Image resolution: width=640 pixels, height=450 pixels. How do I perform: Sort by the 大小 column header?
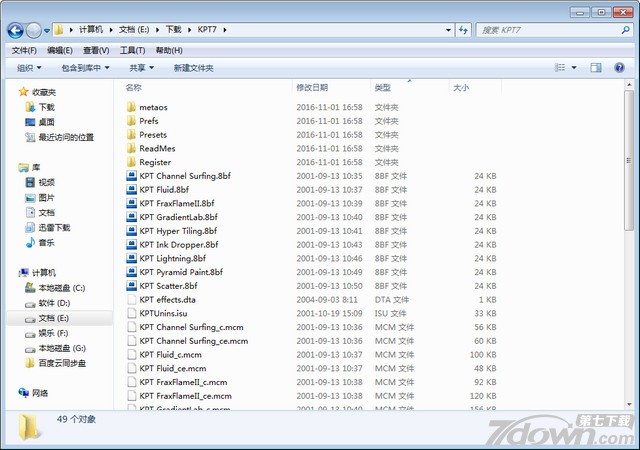tap(461, 87)
